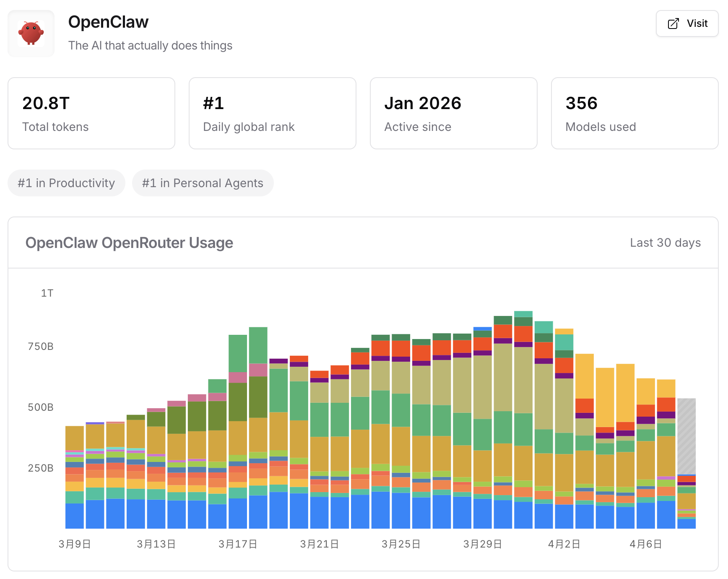Click the #1 in Personal Agents tag
The height and width of the screenshot is (579, 728).
click(x=203, y=183)
